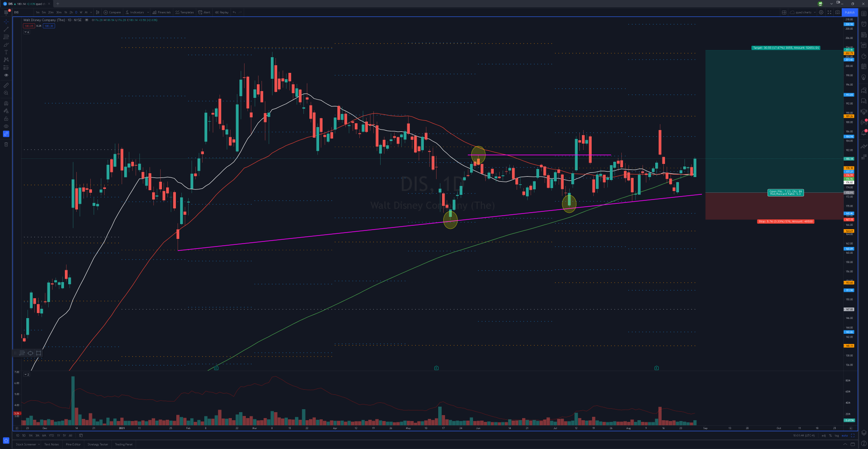This screenshot has height=449, width=868.
Task: Click the Compare symbols button
Action: pyautogui.click(x=112, y=12)
